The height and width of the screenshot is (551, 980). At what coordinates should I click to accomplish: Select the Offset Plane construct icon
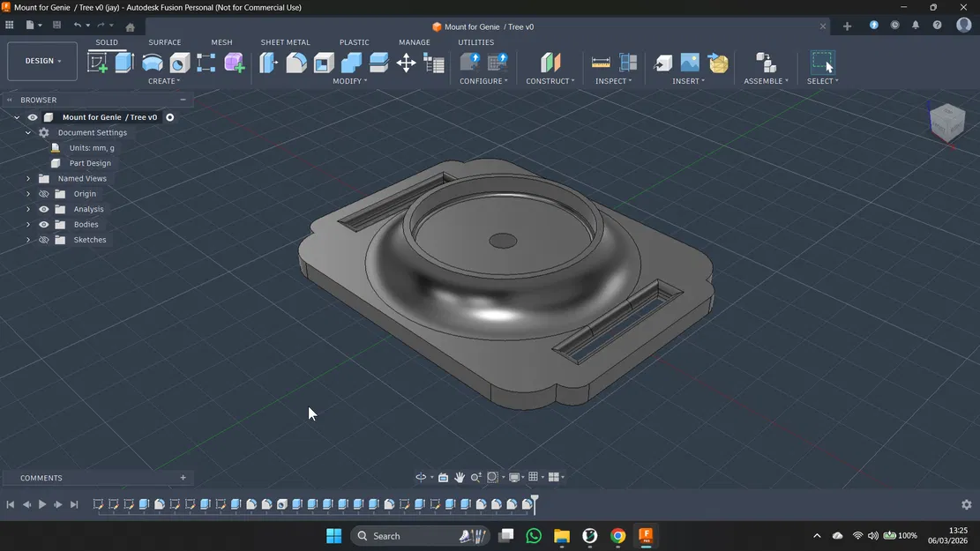tap(550, 63)
